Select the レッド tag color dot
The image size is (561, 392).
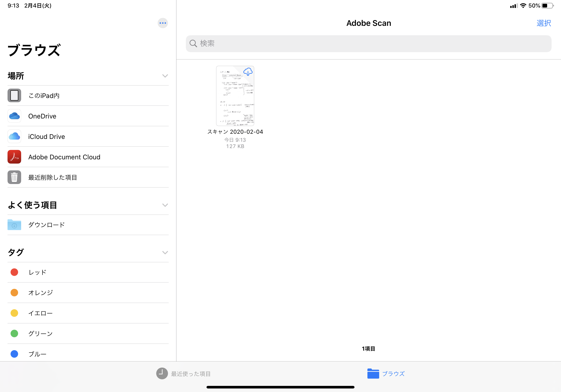pos(14,272)
